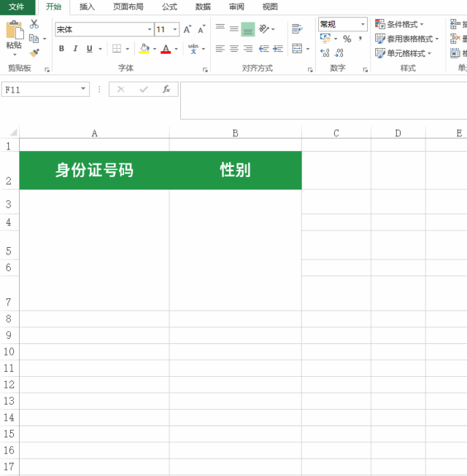Open the text orientation tool
The width and height of the screenshot is (467, 476).
point(263,29)
